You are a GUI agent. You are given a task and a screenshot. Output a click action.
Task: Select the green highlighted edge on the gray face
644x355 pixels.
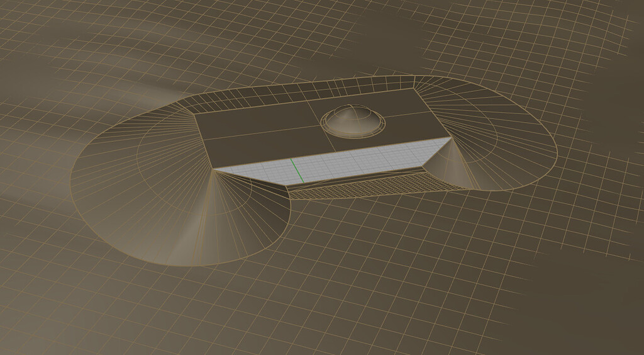(297, 171)
